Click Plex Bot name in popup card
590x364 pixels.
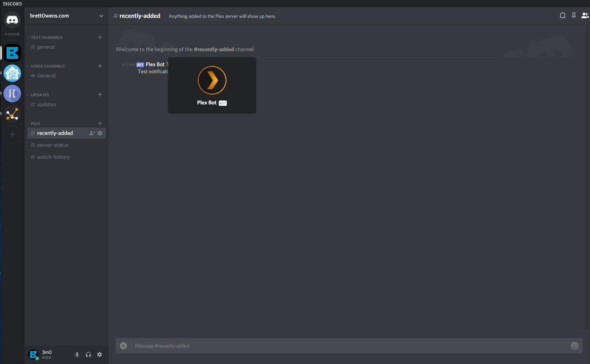[x=207, y=103]
